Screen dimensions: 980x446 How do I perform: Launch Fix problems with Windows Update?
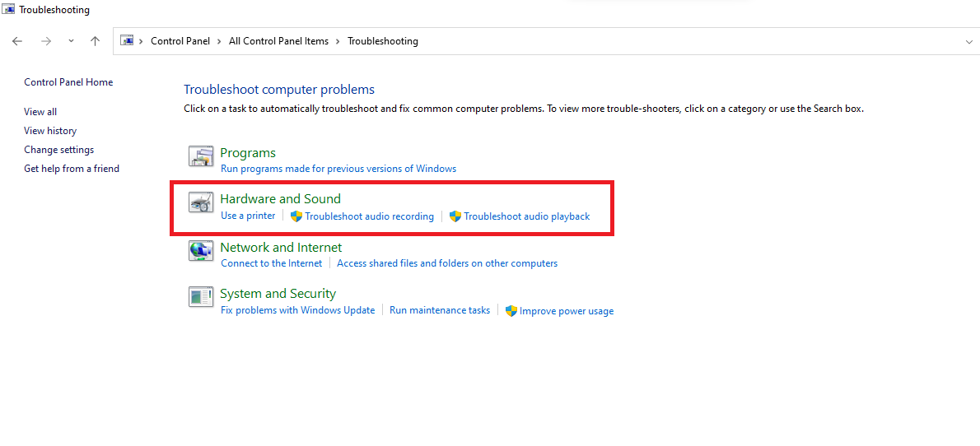(297, 310)
